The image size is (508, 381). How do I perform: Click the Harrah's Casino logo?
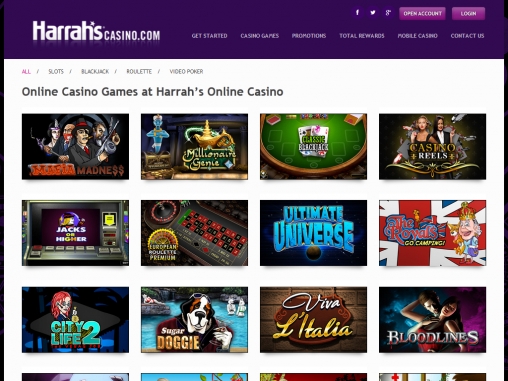96,32
